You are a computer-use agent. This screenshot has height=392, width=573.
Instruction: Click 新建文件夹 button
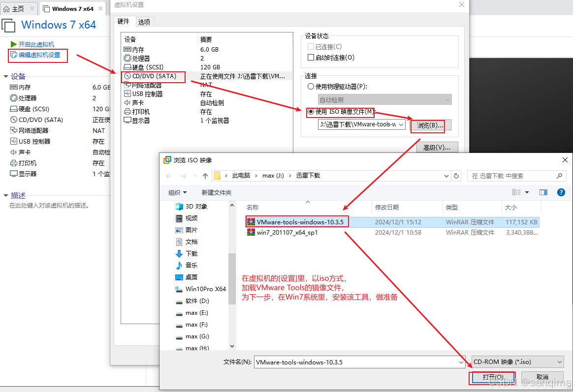point(216,192)
